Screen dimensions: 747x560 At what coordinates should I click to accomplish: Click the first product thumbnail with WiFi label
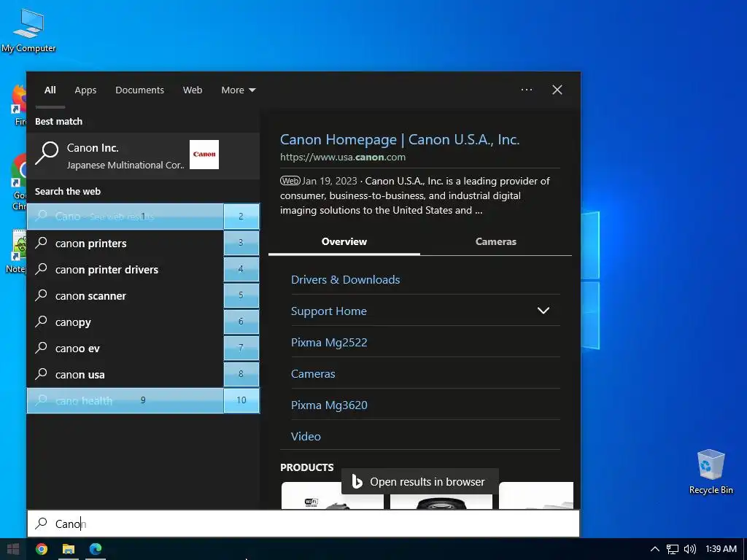[332, 495]
